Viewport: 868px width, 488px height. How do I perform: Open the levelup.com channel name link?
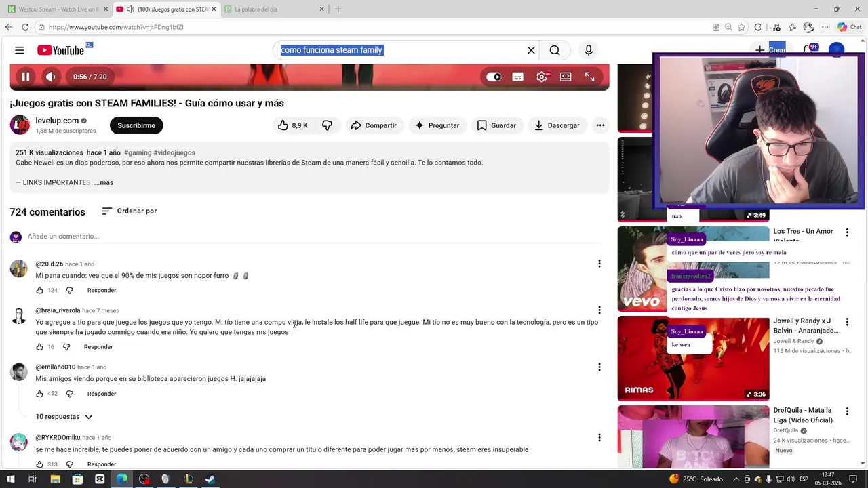[x=57, y=121]
